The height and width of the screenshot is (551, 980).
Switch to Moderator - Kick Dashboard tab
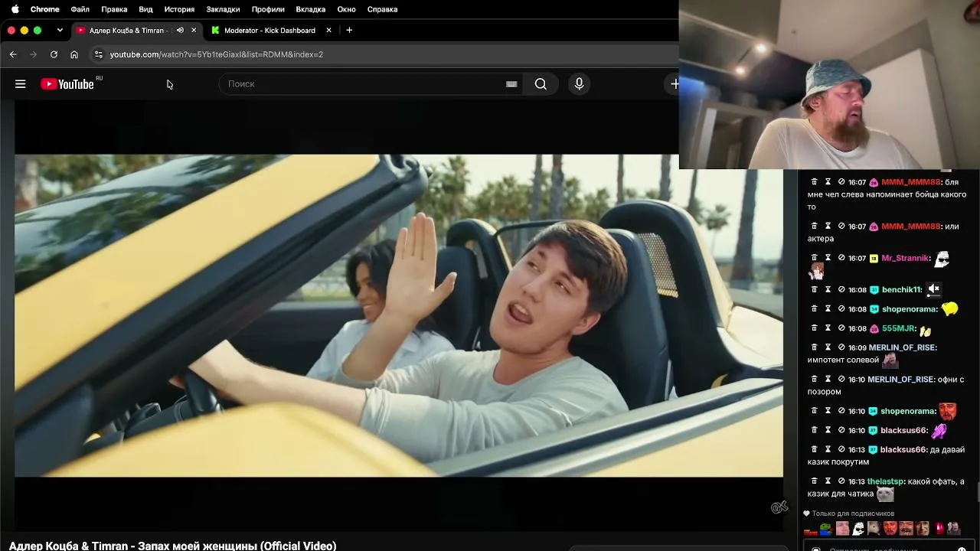click(270, 31)
